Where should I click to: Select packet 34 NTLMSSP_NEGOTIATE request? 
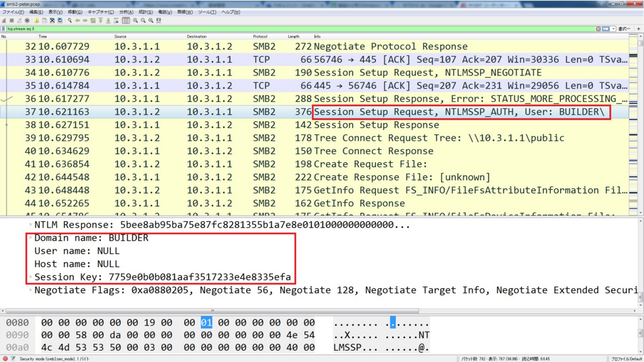coord(314,73)
